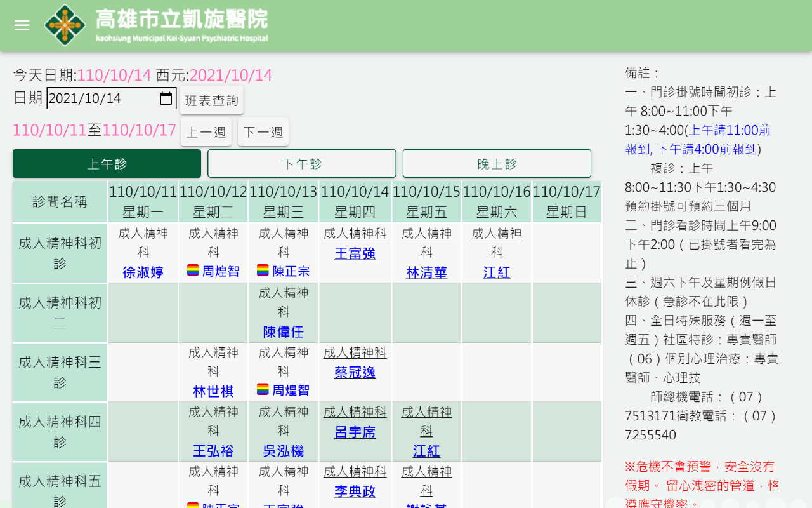Click rainbow flag icon beside 陳正宗 on Wednesday
The width and height of the screenshot is (812, 508).
(x=263, y=271)
